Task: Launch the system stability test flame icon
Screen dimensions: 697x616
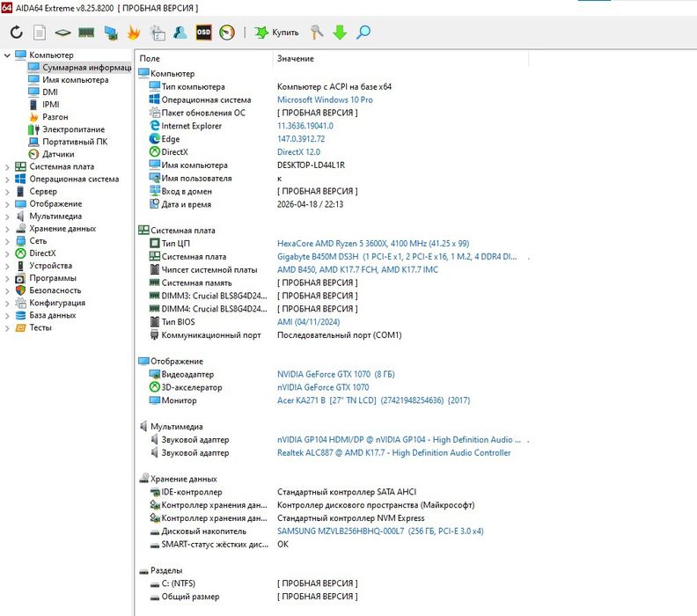Action: pyautogui.click(x=134, y=33)
